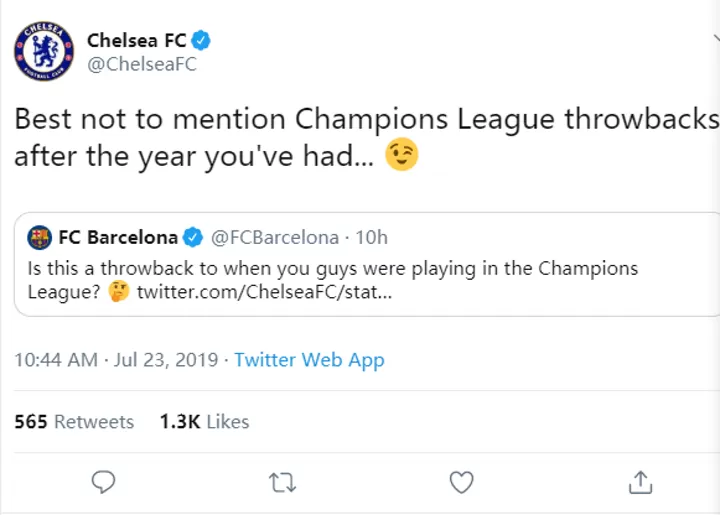Open the Chelsea FC profile name

point(136,40)
